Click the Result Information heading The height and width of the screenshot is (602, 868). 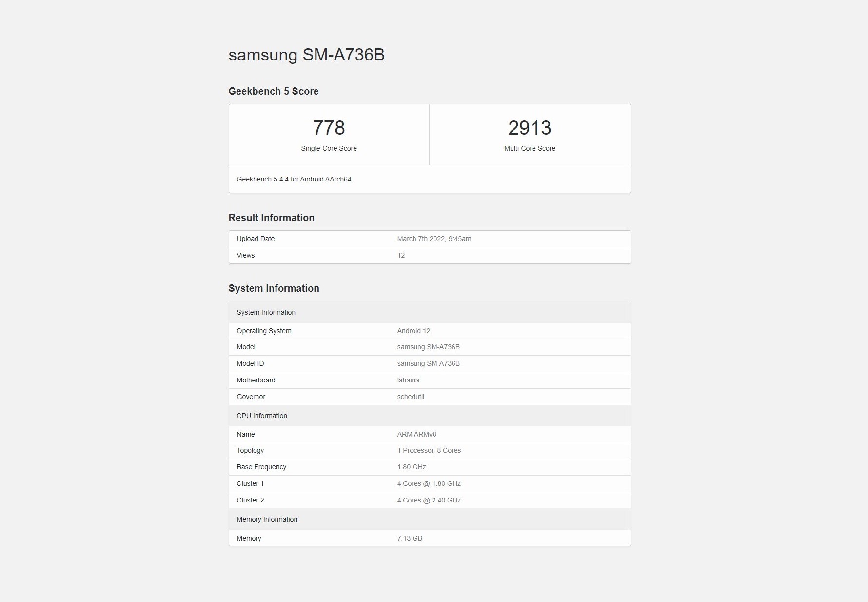(271, 218)
